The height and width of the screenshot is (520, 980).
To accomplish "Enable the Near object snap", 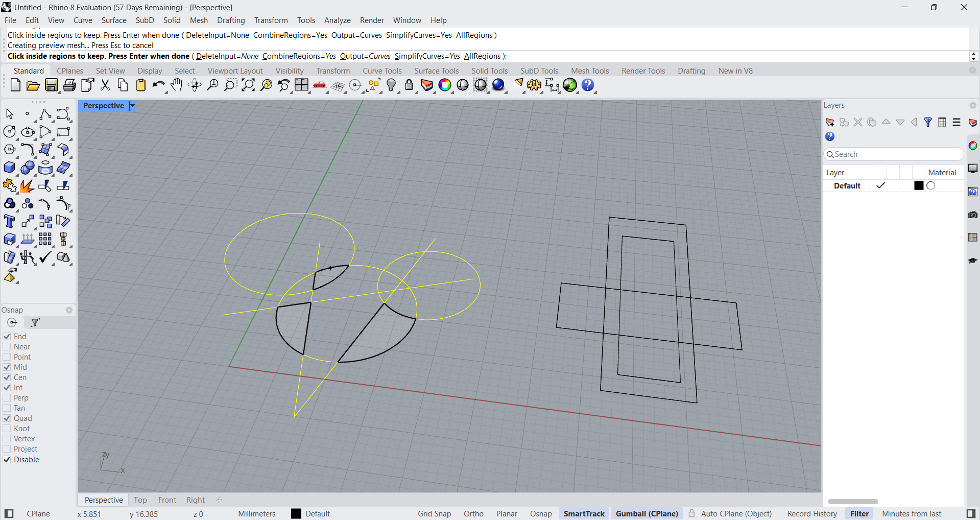I will coord(7,347).
